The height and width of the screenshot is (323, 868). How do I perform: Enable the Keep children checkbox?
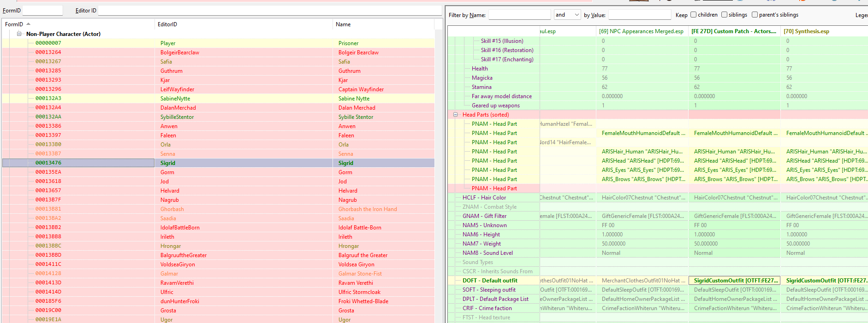pyautogui.click(x=693, y=15)
